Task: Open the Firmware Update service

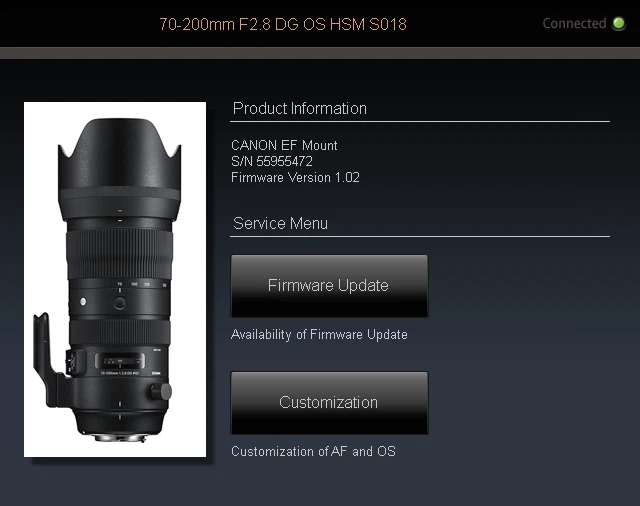Action: pyautogui.click(x=329, y=286)
